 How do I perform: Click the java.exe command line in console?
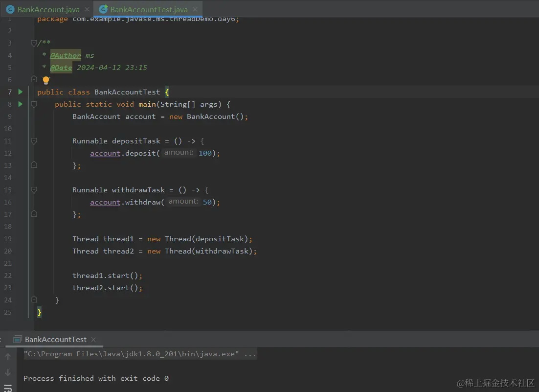[x=140, y=354]
